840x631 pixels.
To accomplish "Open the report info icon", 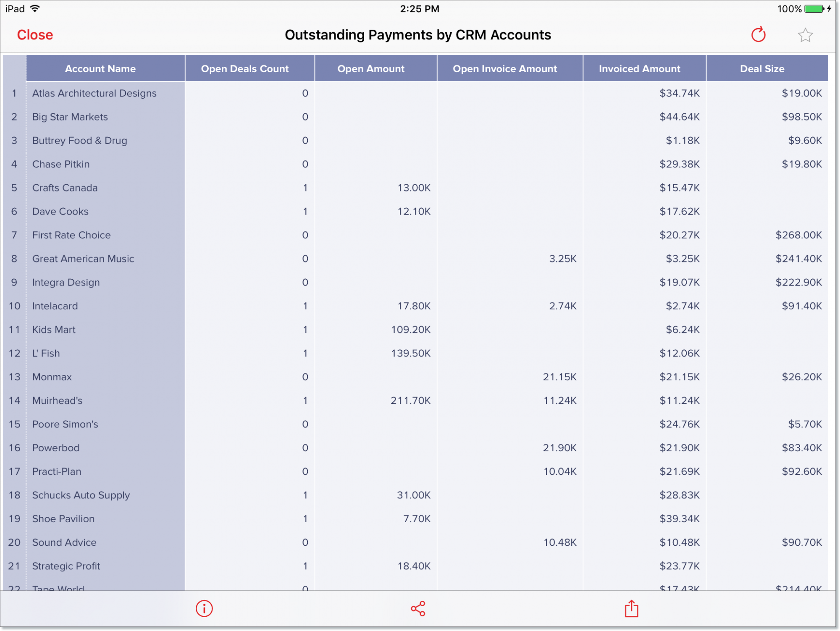I will click(x=204, y=608).
